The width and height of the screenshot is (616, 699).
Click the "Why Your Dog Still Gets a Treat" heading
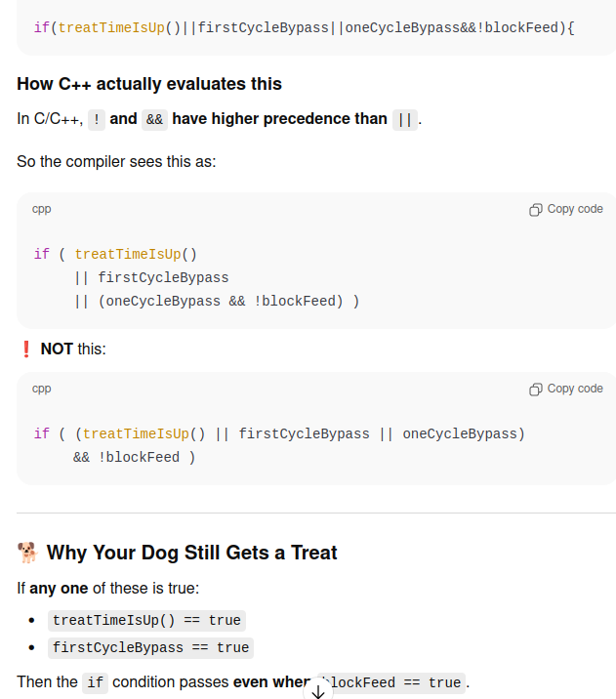tap(191, 553)
